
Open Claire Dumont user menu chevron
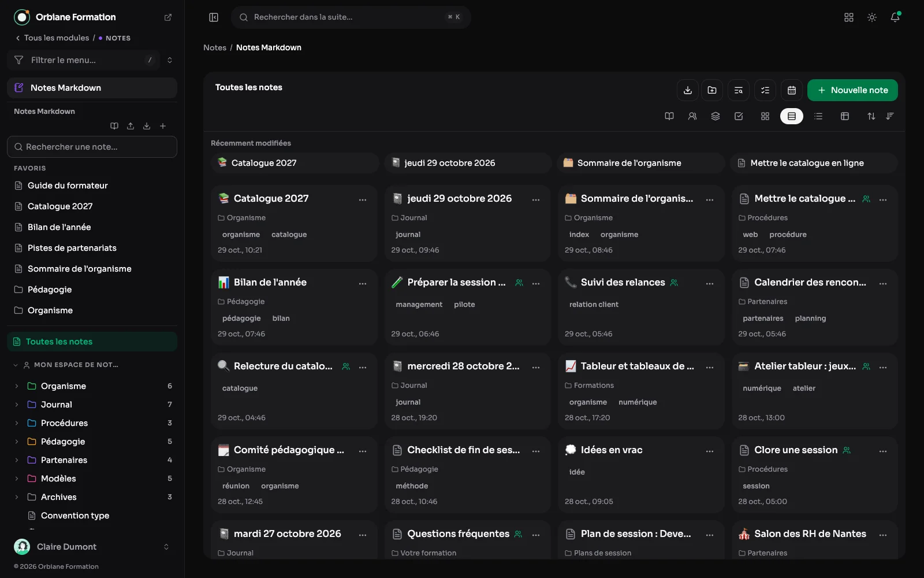(x=166, y=547)
